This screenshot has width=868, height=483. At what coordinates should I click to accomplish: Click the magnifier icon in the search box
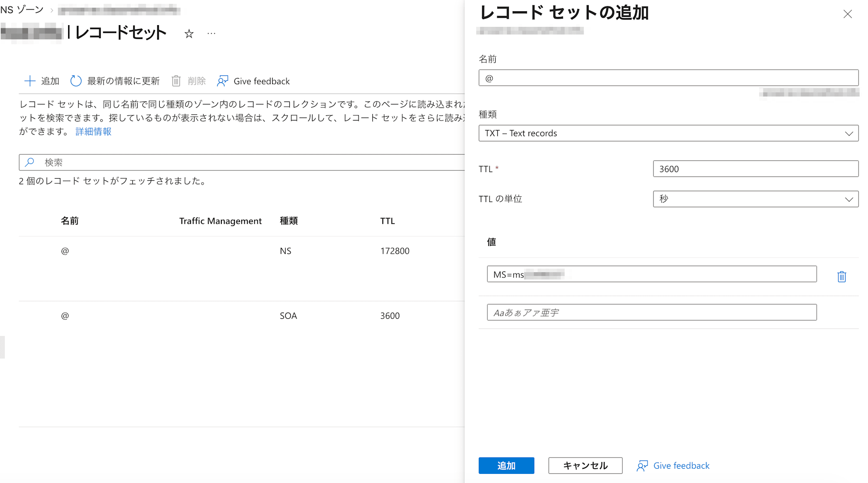pyautogui.click(x=30, y=162)
